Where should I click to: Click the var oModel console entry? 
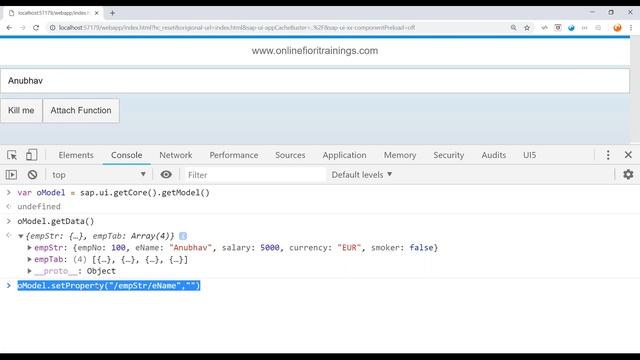pyautogui.click(x=113, y=193)
